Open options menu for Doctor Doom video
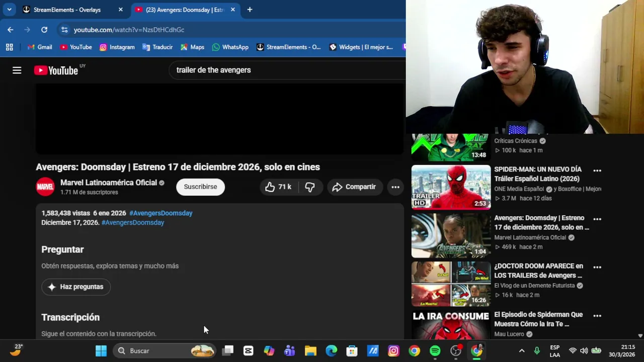This screenshot has width=644, height=362. pyautogui.click(x=597, y=267)
